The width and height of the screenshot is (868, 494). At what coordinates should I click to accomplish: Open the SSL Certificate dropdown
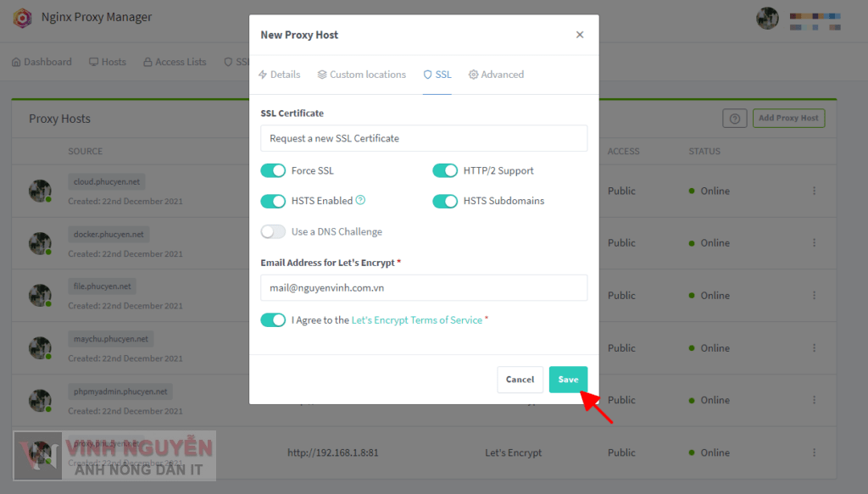tap(424, 138)
